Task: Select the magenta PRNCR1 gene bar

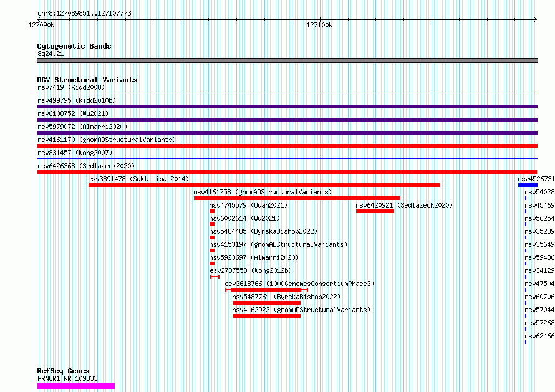Action: [75, 386]
